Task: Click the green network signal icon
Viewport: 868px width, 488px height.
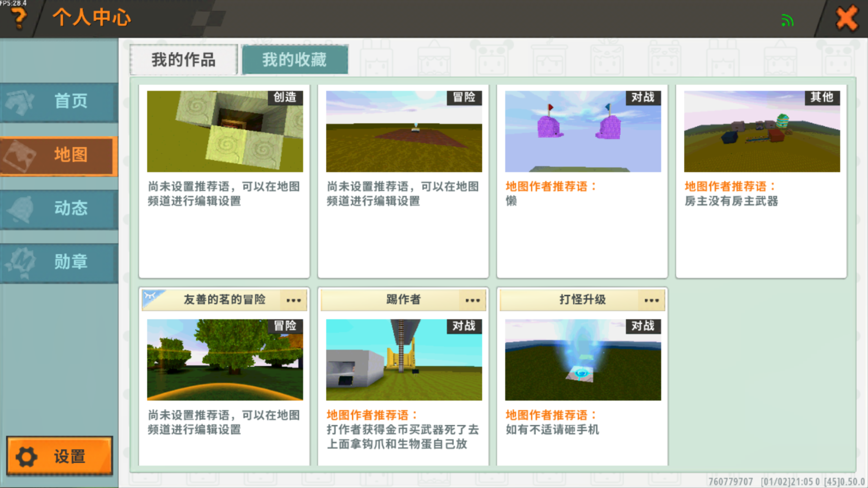Action: click(x=787, y=20)
